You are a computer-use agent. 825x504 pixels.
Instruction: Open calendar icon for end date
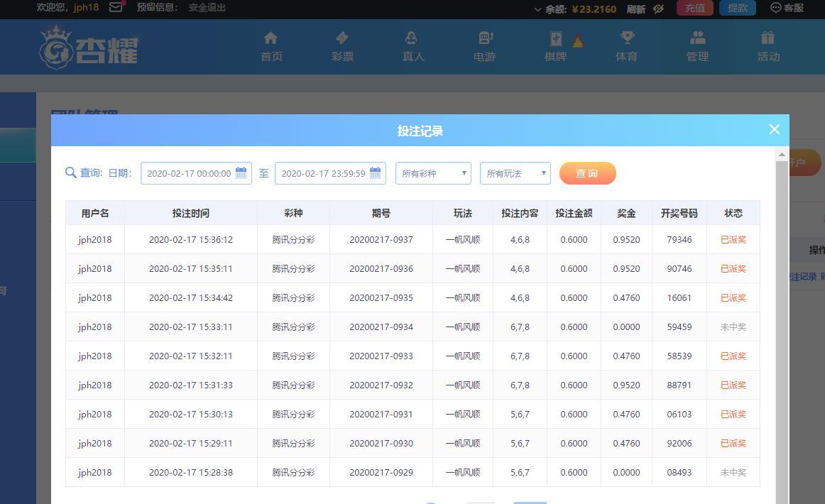[375, 172]
